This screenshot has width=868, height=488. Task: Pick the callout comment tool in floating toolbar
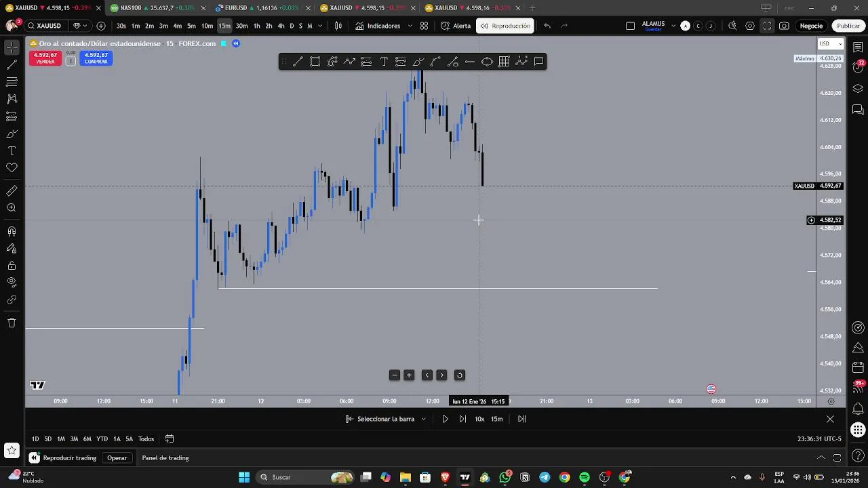point(538,62)
